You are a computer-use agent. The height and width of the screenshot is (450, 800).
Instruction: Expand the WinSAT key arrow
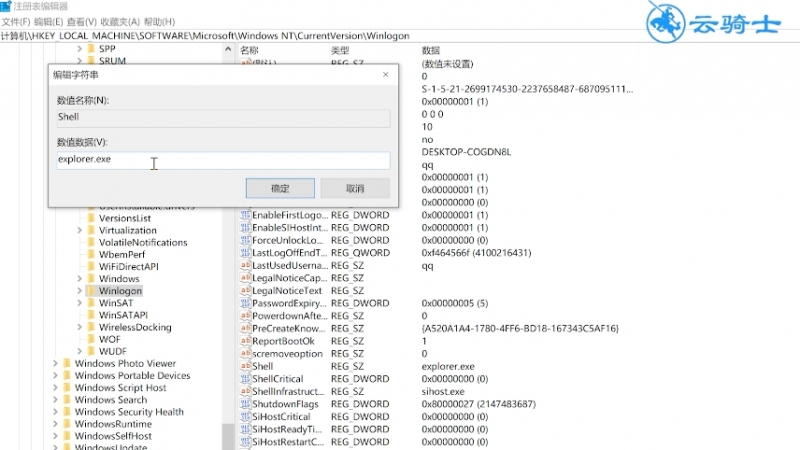[80, 303]
